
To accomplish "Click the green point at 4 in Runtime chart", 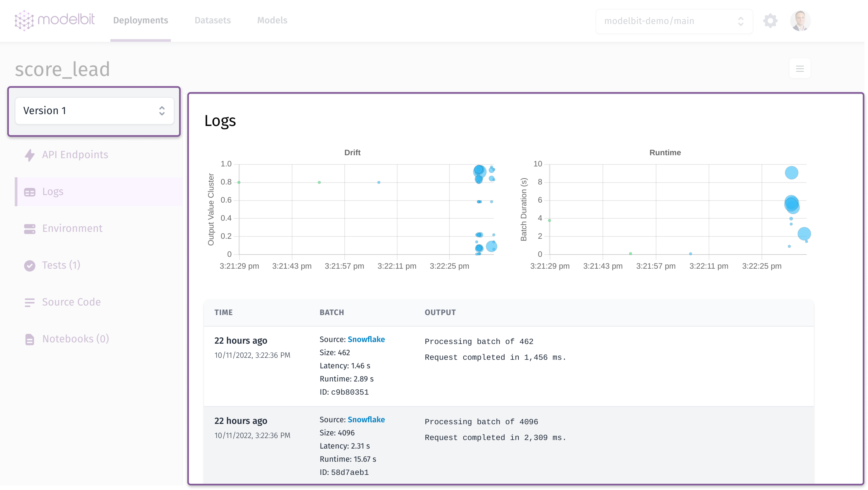I will (549, 221).
